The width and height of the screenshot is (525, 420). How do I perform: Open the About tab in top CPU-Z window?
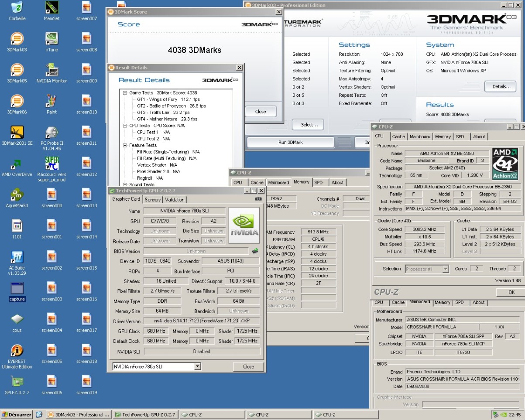click(x=479, y=137)
